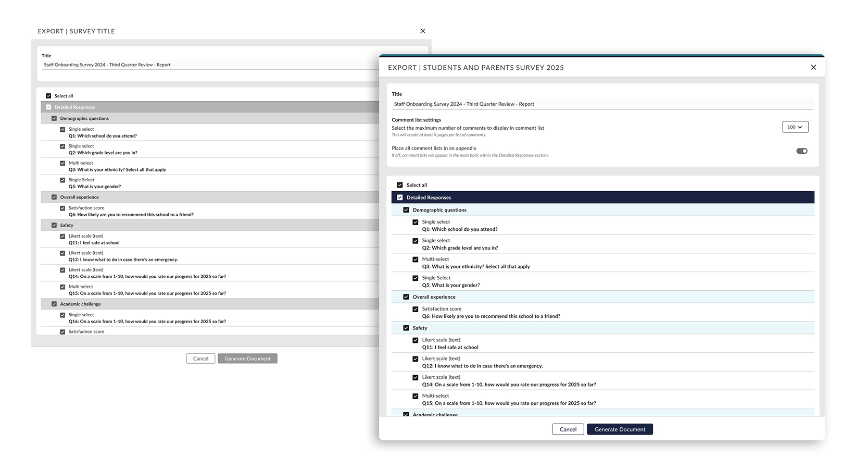Click Cancel in background dialog
The height and width of the screenshot is (469, 868).
pyautogui.click(x=200, y=359)
